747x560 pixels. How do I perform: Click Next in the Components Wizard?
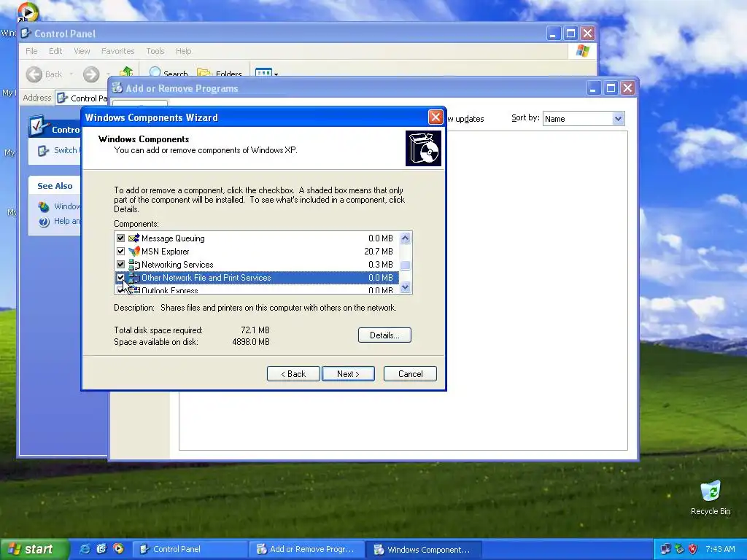pyautogui.click(x=348, y=374)
